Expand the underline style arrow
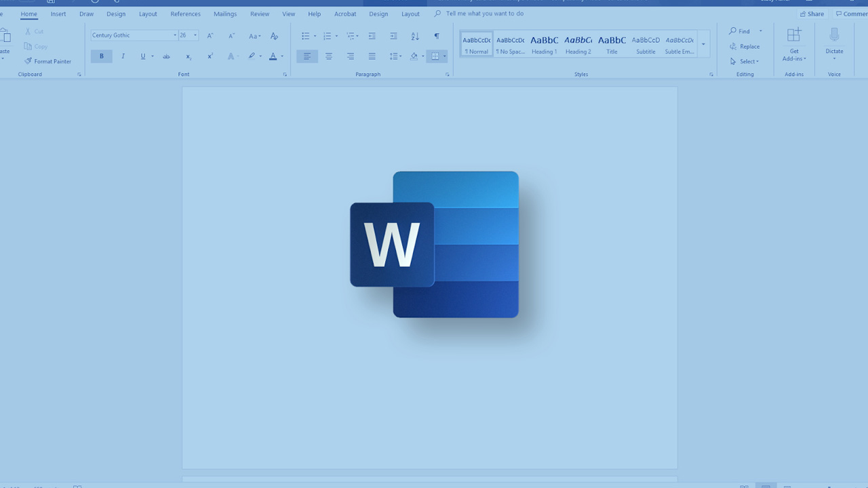 pyautogui.click(x=152, y=56)
